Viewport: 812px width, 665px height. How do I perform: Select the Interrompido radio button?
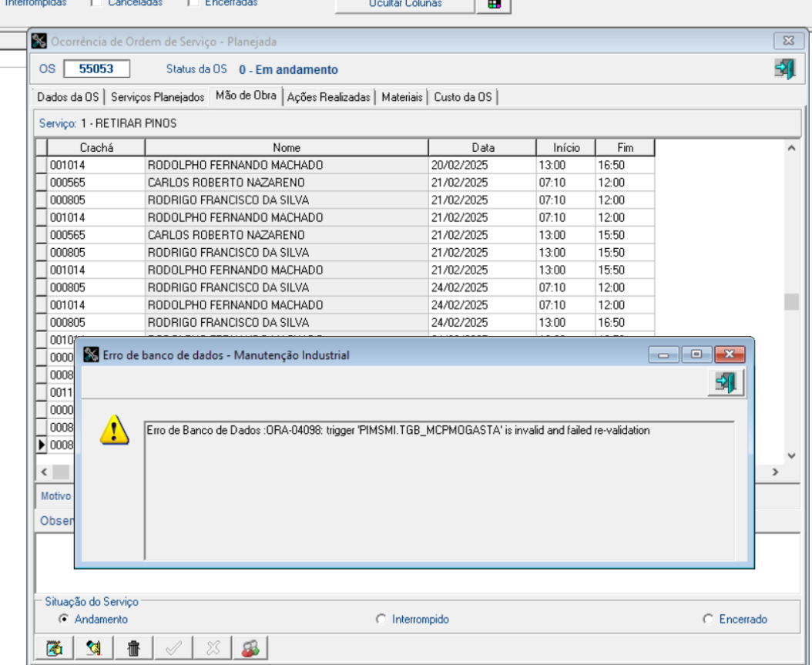(x=381, y=619)
